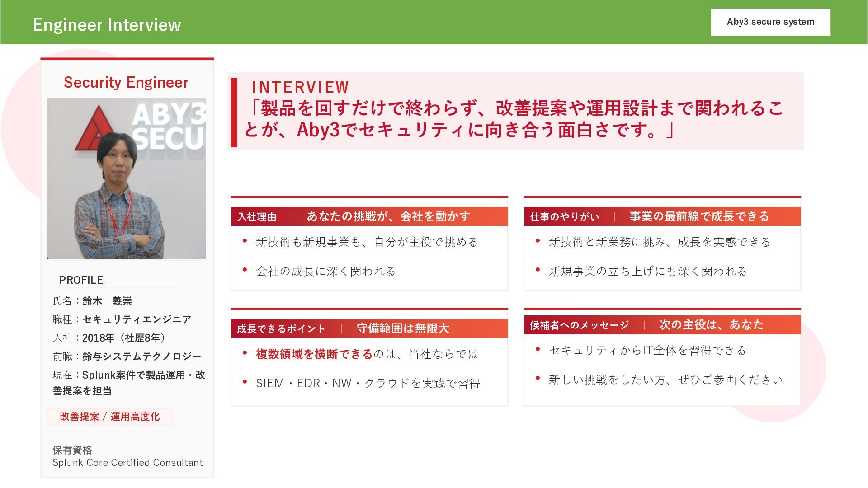The image size is (868, 488).
Task: Click the heading "守備範囲は無限大"
Action: tap(403, 328)
